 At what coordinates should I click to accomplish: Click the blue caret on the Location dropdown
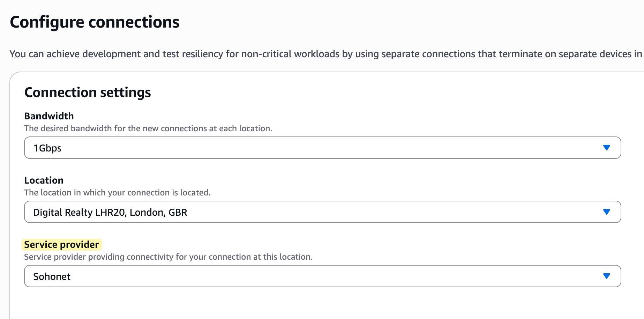pyautogui.click(x=606, y=212)
